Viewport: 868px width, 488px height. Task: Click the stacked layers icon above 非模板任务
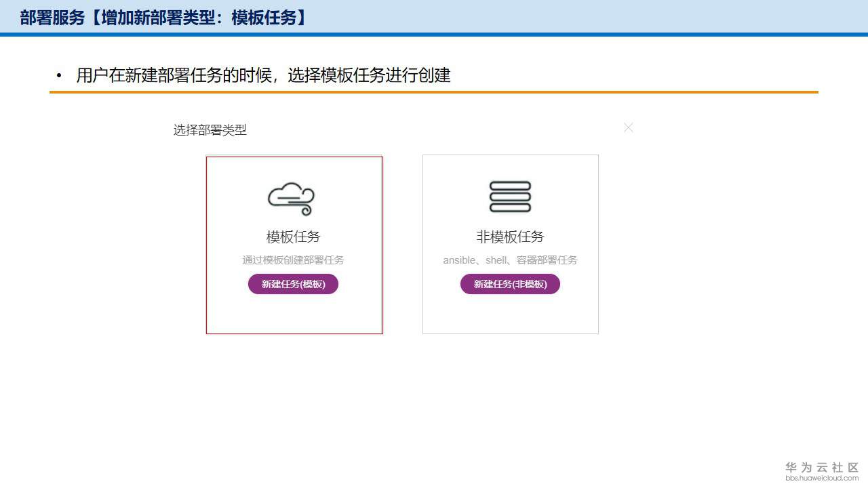[x=510, y=197]
